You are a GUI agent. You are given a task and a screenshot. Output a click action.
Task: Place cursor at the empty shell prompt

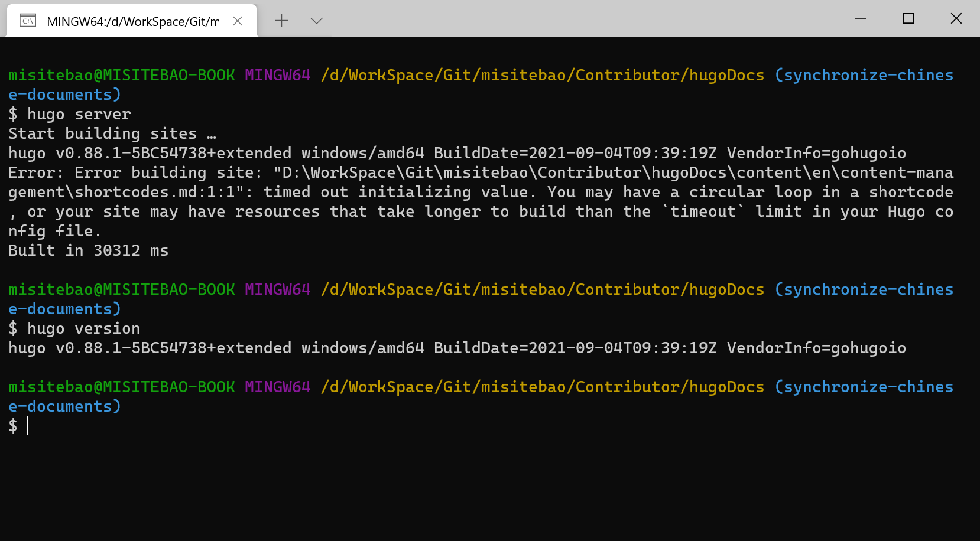pos(28,426)
